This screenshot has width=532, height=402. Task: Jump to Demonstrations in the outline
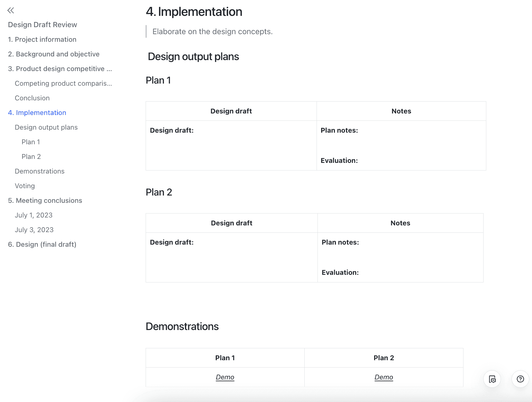(x=40, y=171)
